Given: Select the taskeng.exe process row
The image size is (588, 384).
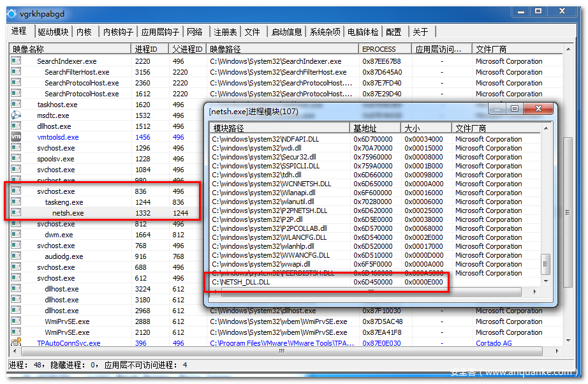Looking at the screenshot, I should [x=64, y=202].
